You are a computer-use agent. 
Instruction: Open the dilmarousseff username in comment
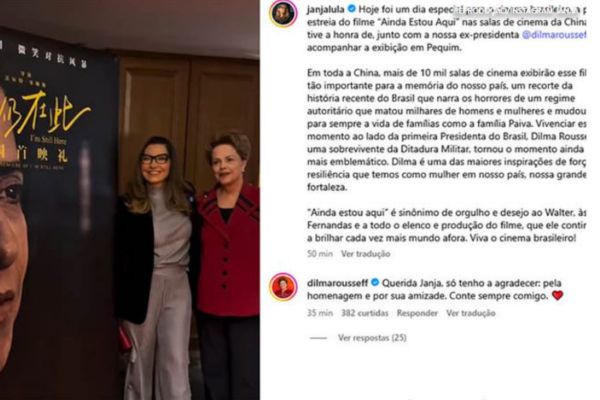(338, 283)
